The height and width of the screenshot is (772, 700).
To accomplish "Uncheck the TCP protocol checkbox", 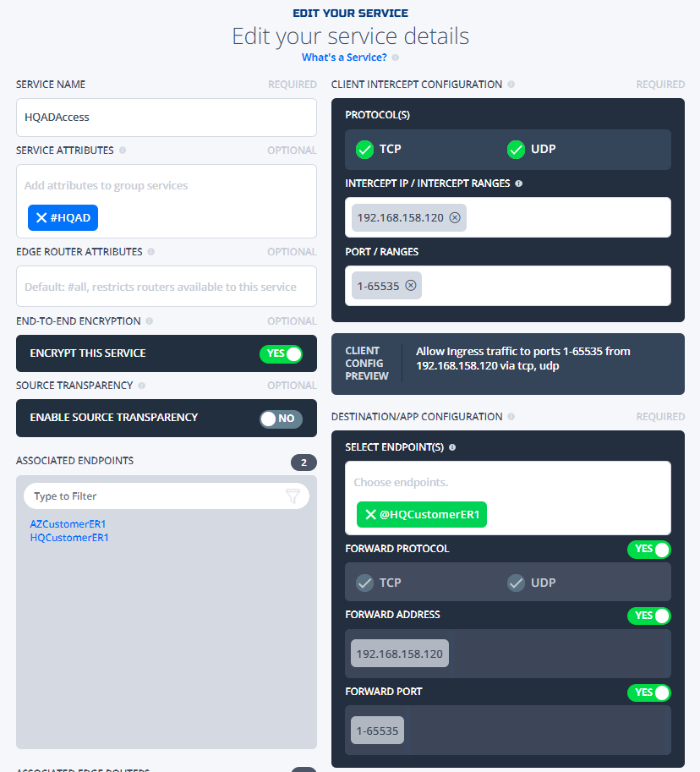I will point(364,149).
